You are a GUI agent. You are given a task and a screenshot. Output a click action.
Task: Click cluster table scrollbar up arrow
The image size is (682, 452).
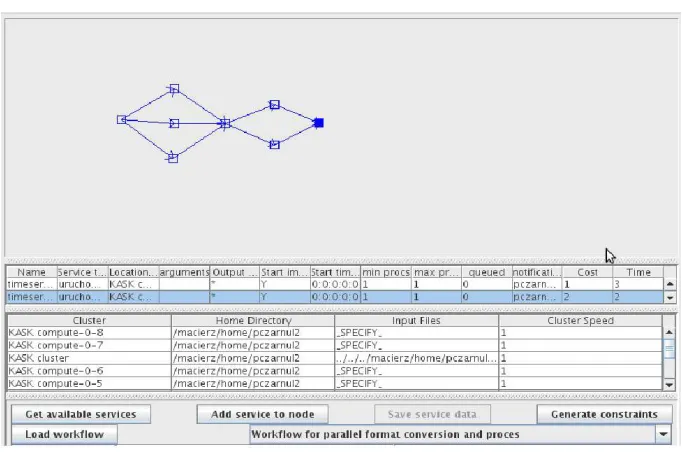[x=670, y=332]
